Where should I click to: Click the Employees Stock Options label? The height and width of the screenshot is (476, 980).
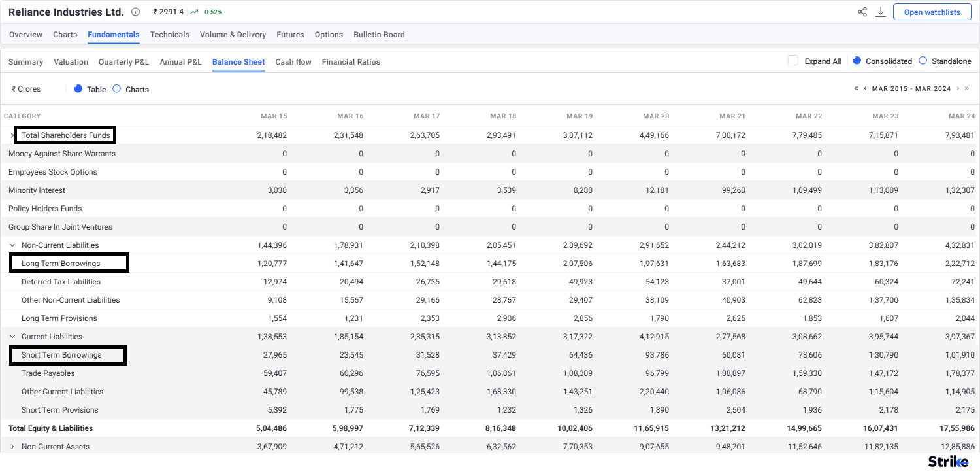(x=52, y=172)
